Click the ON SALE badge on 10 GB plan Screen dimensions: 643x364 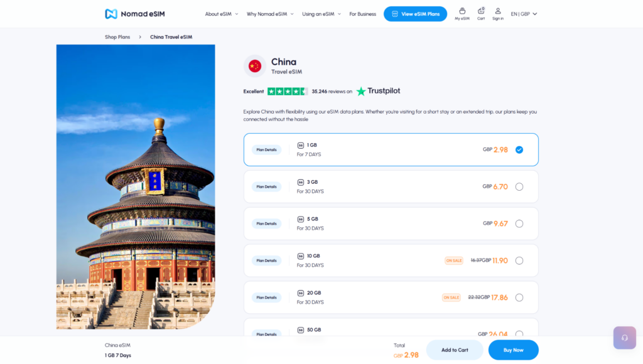click(x=453, y=260)
